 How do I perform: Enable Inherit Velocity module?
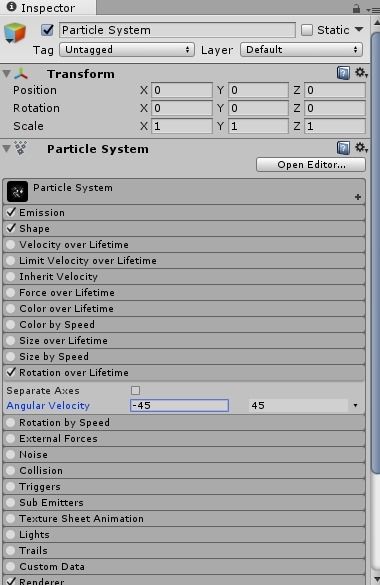click(11, 276)
